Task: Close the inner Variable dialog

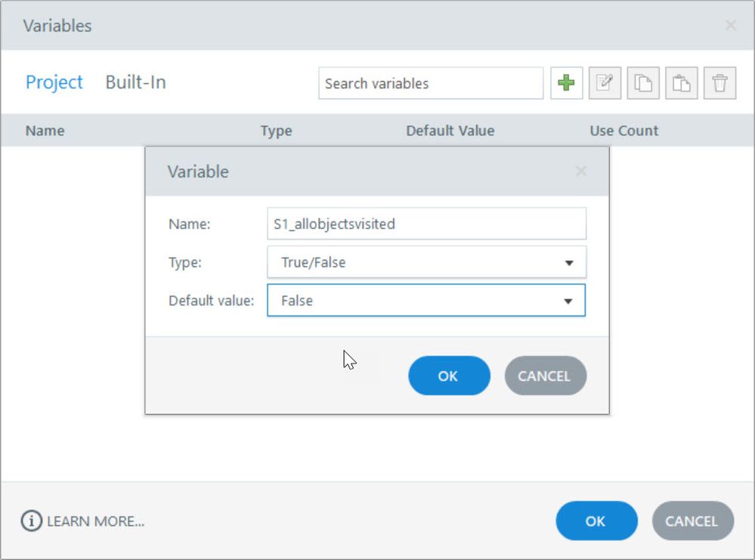Action: [x=580, y=172]
